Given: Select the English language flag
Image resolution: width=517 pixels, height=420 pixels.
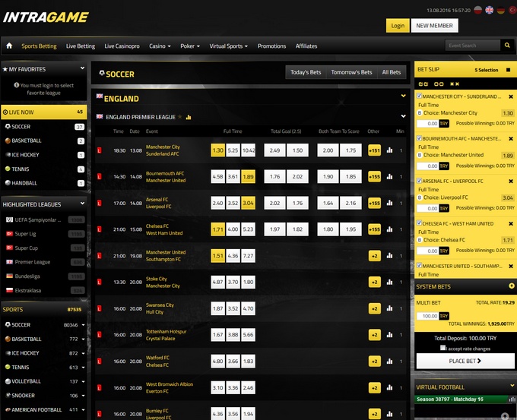Looking at the screenshot, I should pyautogui.click(x=490, y=10).
